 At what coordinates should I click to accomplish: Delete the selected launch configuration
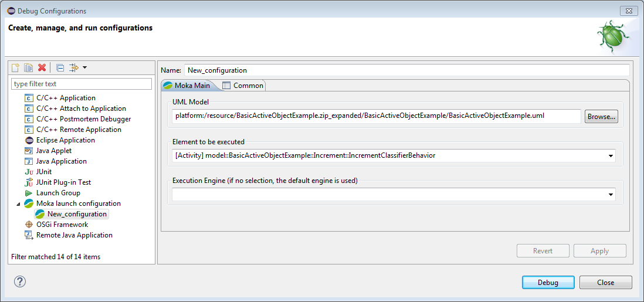(42, 68)
